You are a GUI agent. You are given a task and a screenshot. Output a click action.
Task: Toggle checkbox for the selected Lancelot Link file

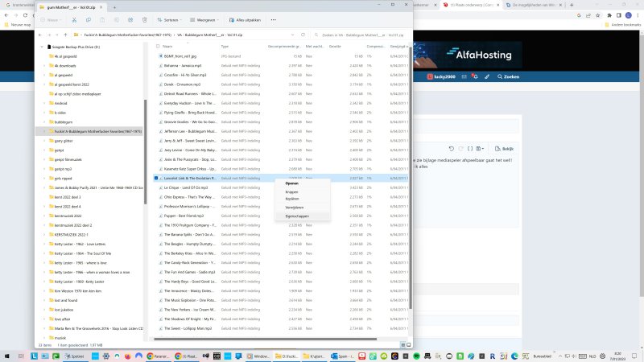[x=155, y=178]
